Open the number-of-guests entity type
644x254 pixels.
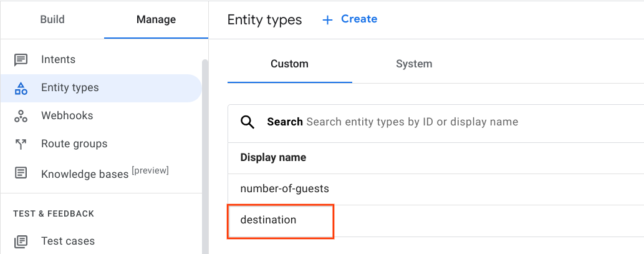(x=284, y=188)
